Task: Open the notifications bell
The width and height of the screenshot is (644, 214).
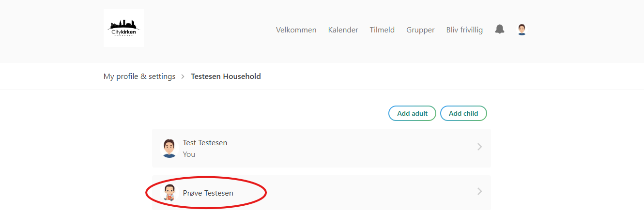Action: click(x=500, y=30)
